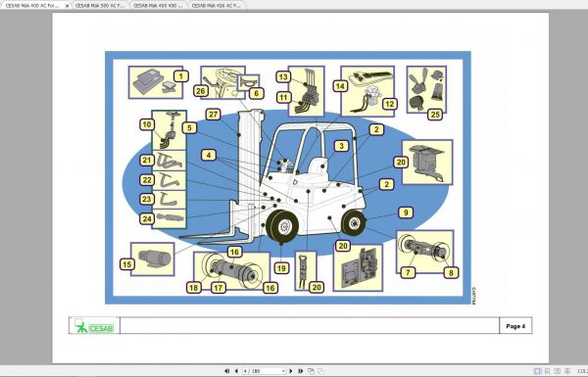The height and width of the screenshot is (377, 588).
Task: Click callout 8 under the steering axle
Action: tap(451, 272)
